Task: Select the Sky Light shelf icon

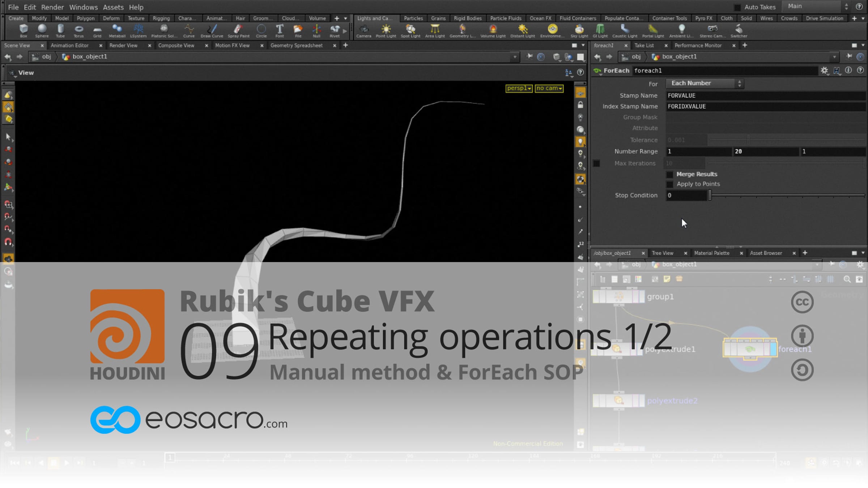Action: (579, 30)
